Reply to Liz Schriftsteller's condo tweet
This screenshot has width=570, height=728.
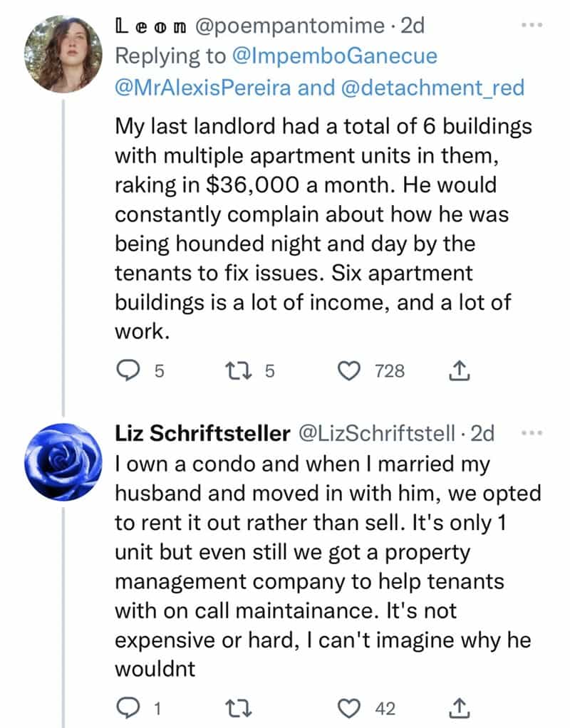tap(127, 708)
